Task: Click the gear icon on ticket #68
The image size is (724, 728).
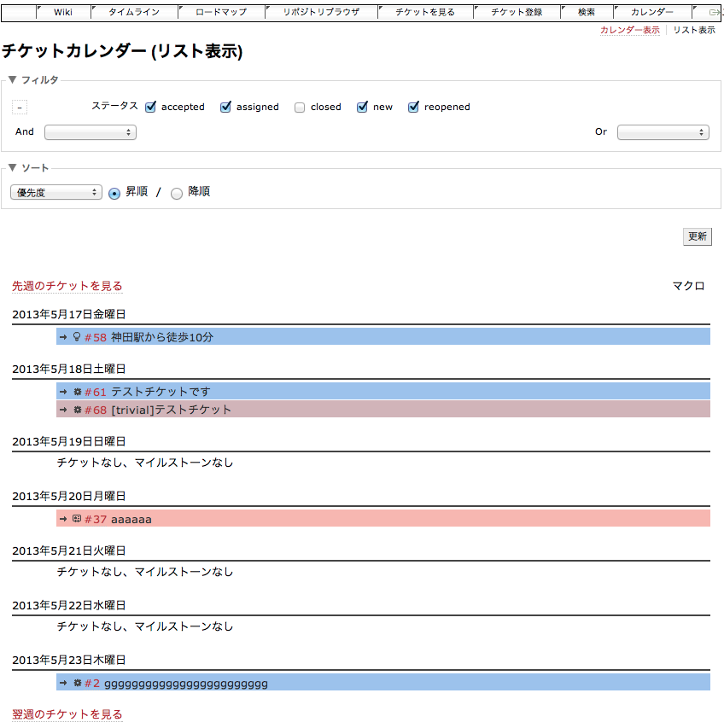Action: (x=77, y=410)
